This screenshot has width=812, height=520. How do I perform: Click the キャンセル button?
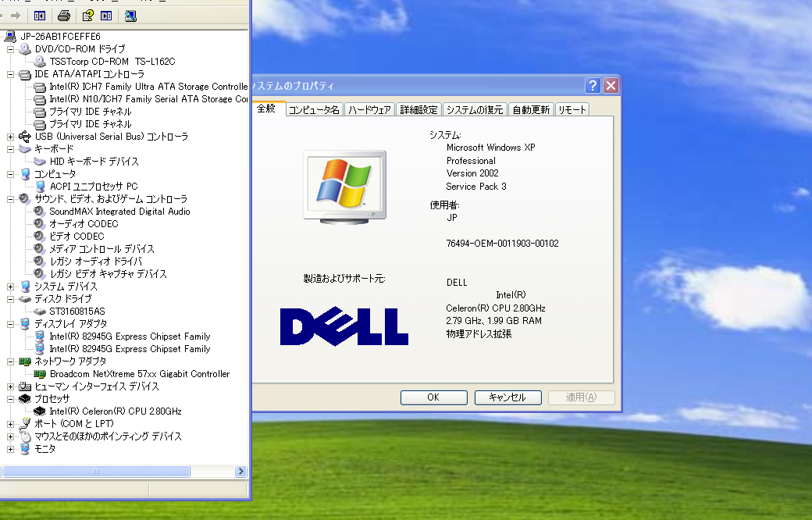pos(507,397)
